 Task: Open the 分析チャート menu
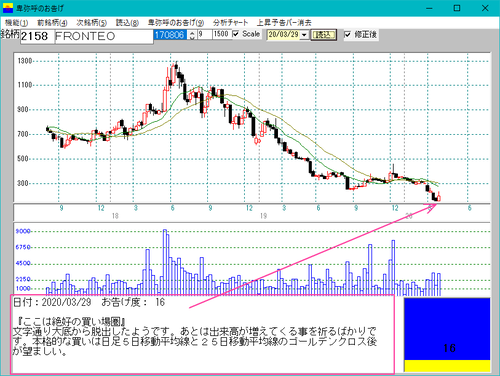pos(230,23)
